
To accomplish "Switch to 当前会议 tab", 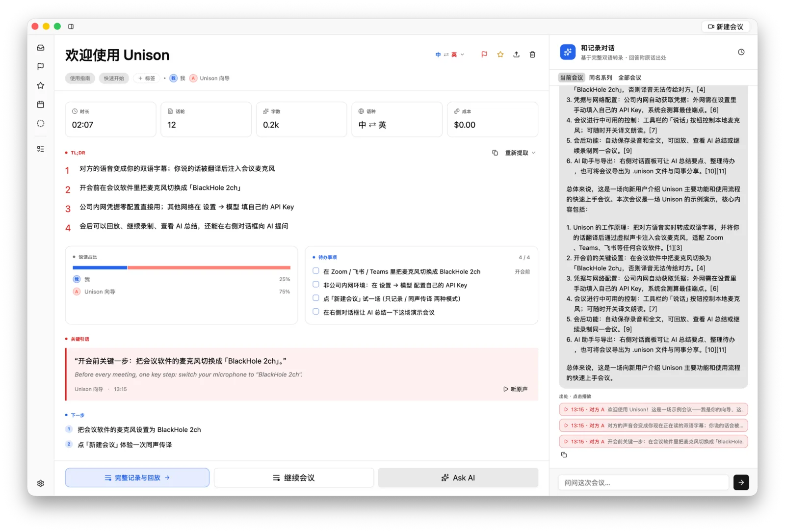I will pyautogui.click(x=572, y=78).
